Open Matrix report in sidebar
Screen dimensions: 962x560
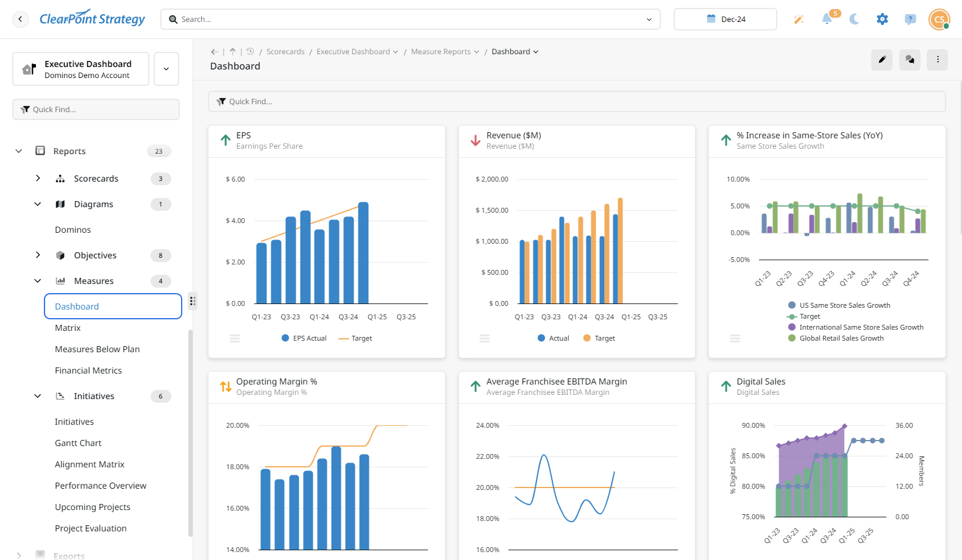(68, 328)
